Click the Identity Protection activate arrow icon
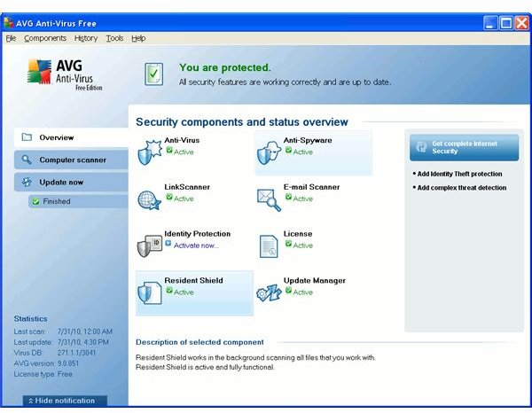This screenshot has height=413, width=532. 168,244
